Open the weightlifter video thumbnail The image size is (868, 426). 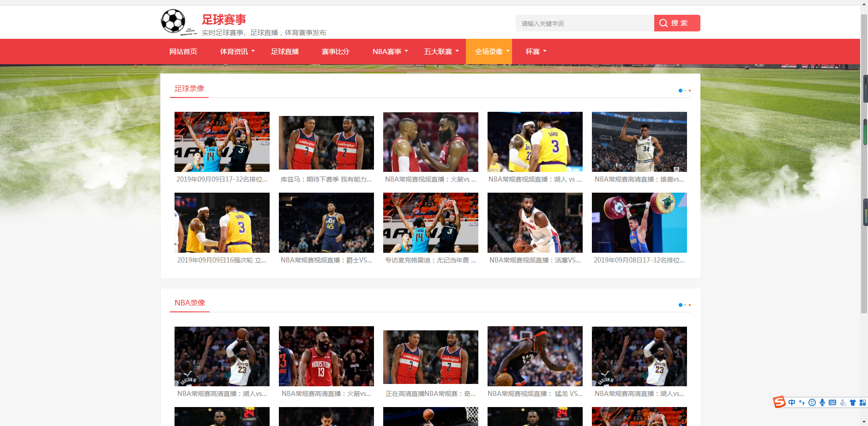point(639,223)
